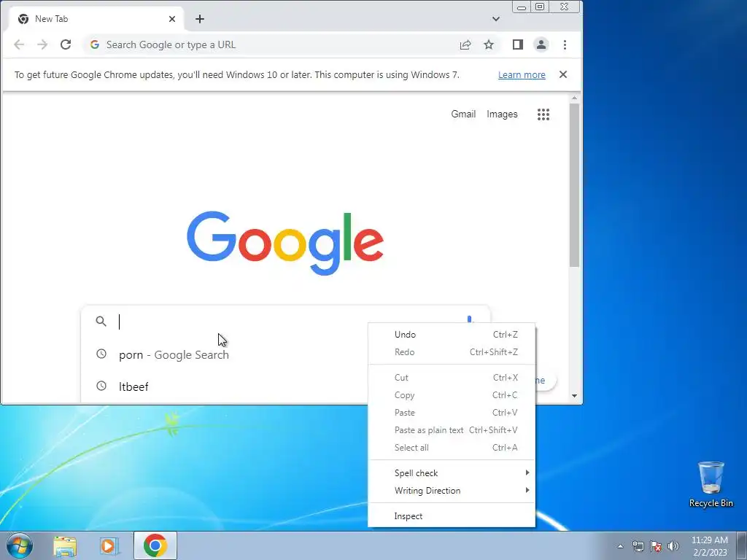Bookmark this tab with star icon
This screenshot has height=560, width=747.
[x=489, y=44]
